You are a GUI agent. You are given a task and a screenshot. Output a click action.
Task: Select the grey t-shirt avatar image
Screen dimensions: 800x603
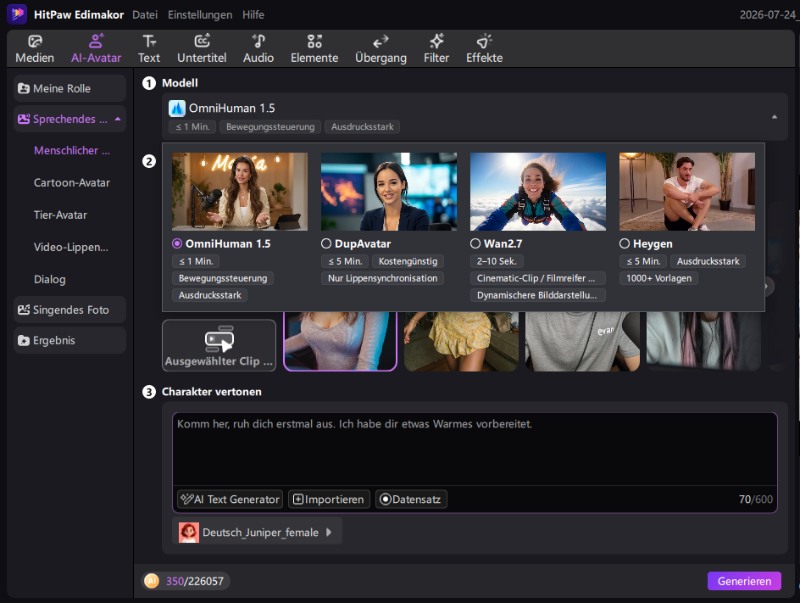(582, 341)
